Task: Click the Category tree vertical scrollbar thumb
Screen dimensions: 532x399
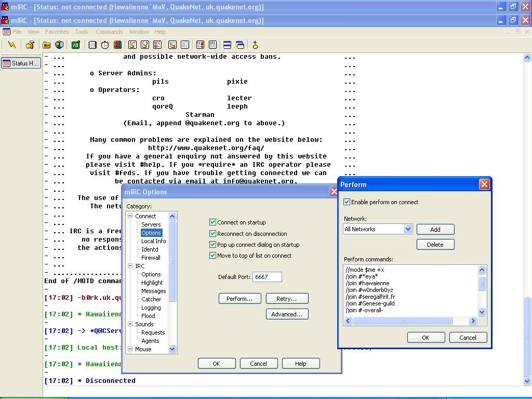Action: [172, 261]
